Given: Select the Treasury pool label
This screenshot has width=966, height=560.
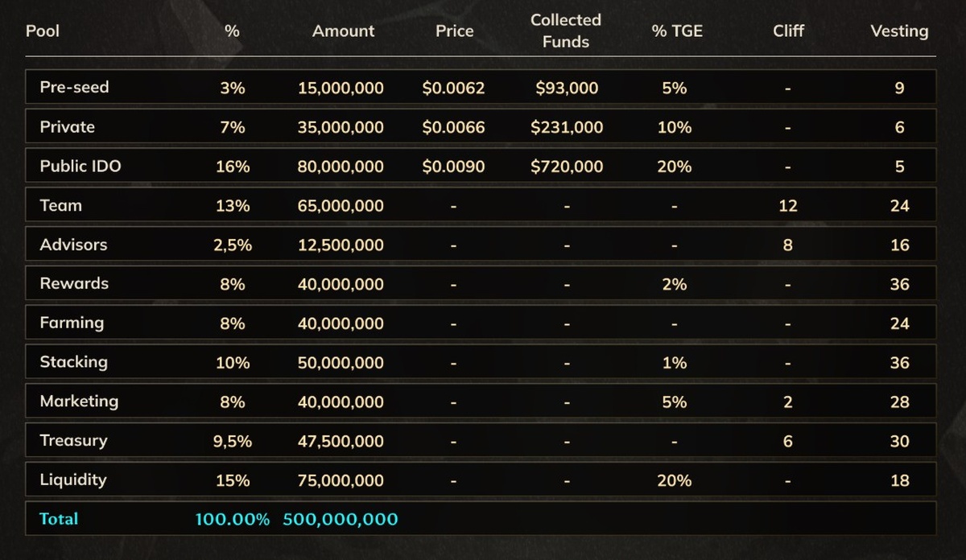Looking at the screenshot, I should (73, 440).
